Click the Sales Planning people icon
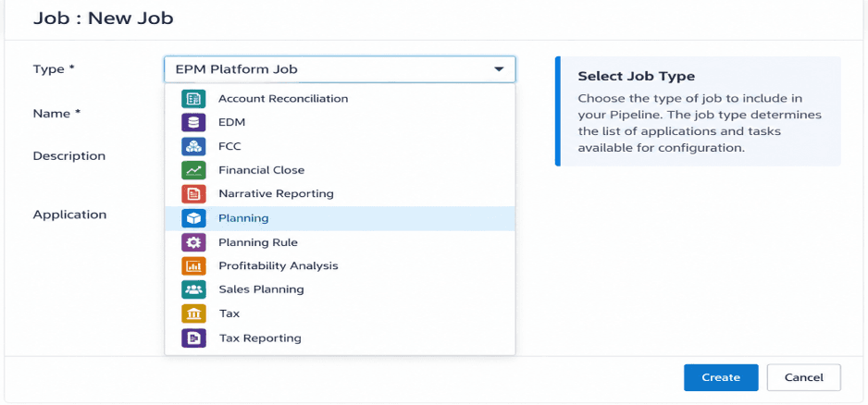Screen dimensions: 868x405 tap(193, 289)
